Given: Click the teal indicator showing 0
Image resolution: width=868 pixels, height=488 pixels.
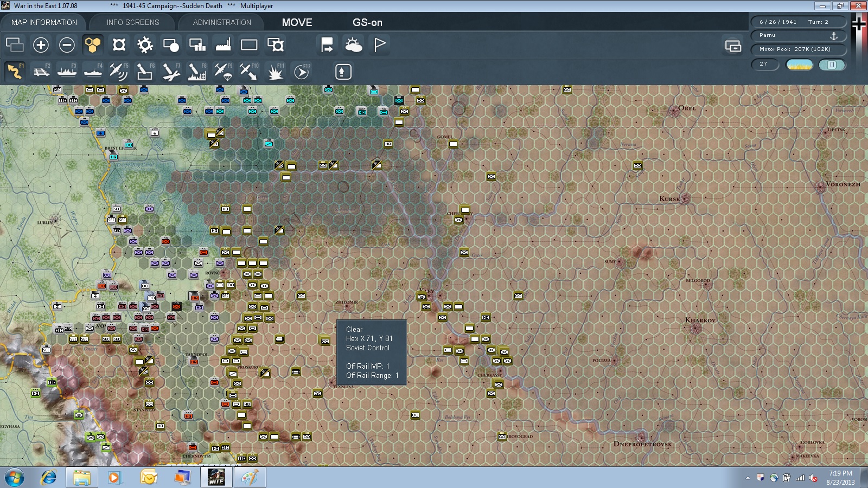Looking at the screenshot, I should point(832,65).
